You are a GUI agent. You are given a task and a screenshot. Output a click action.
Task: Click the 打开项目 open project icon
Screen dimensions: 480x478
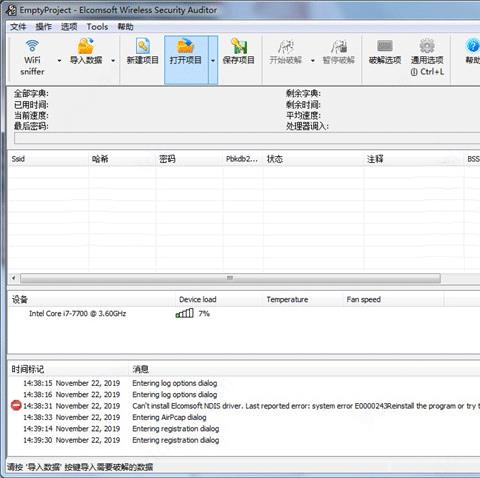tap(185, 46)
